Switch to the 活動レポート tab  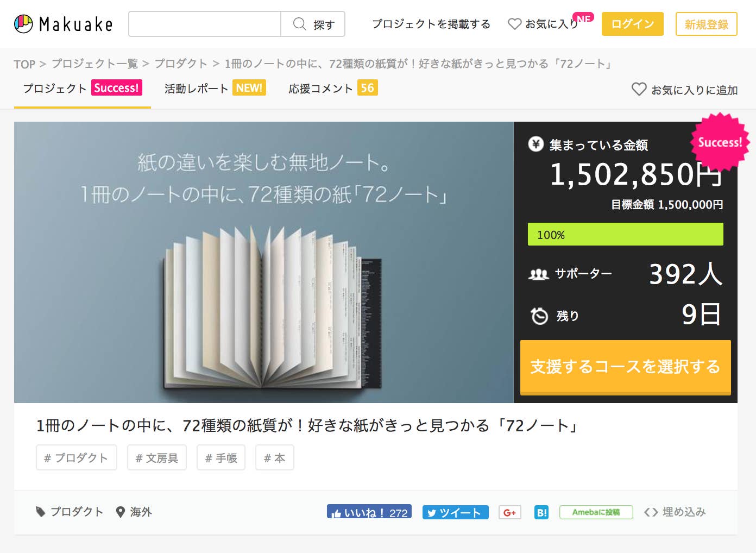click(x=215, y=89)
